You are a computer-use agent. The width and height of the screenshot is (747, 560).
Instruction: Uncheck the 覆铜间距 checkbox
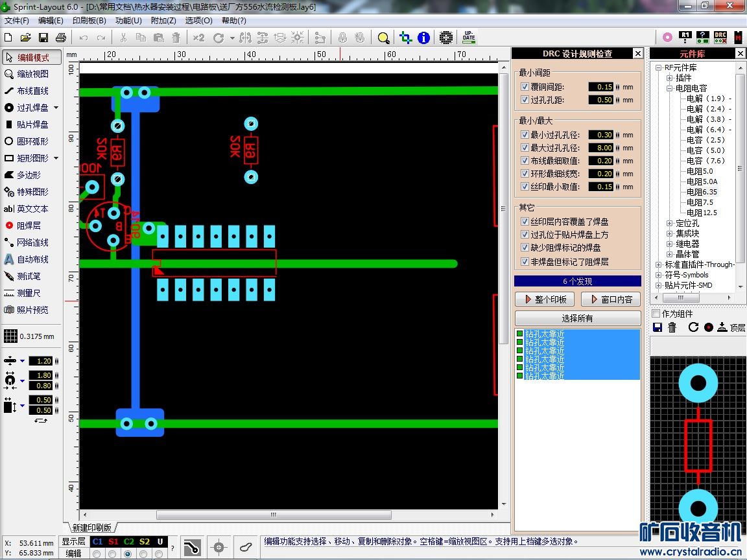525,87
